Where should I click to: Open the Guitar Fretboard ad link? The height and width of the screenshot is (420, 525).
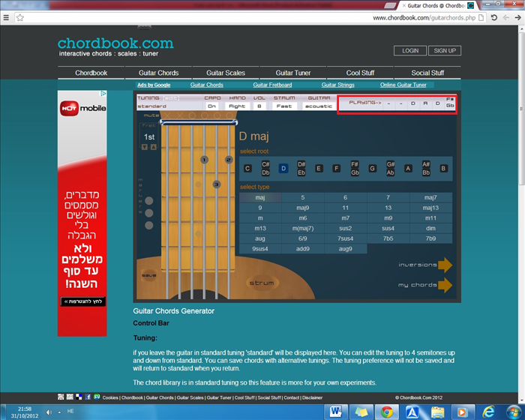pyautogui.click(x=272, y=85)
